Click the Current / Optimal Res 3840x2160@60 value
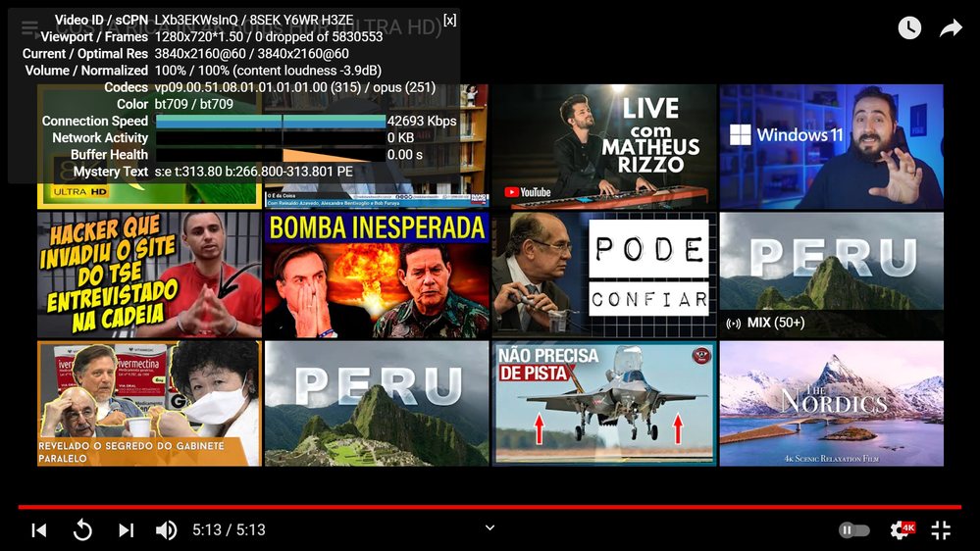The height and width of the screenshot is (551, 980). click(x=252, y=54)
